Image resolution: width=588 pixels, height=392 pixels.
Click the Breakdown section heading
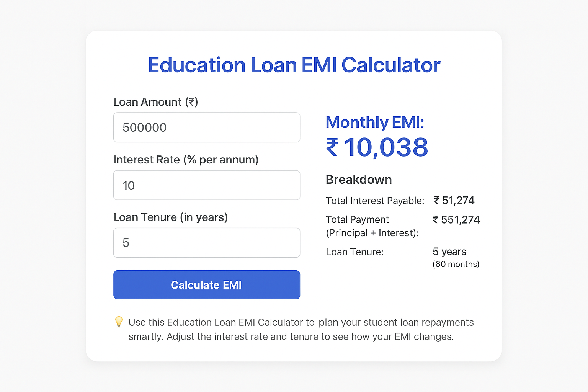point(359,180)
